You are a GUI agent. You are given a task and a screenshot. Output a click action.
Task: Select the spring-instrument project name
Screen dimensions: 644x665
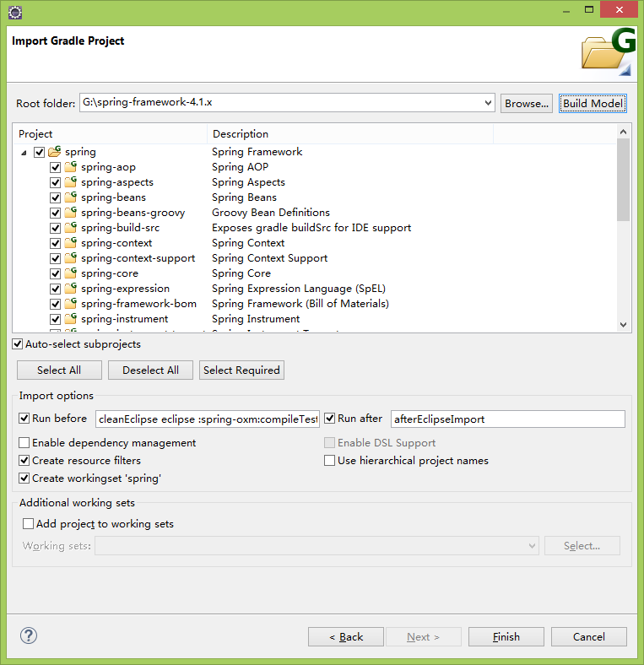pos(124,319)
